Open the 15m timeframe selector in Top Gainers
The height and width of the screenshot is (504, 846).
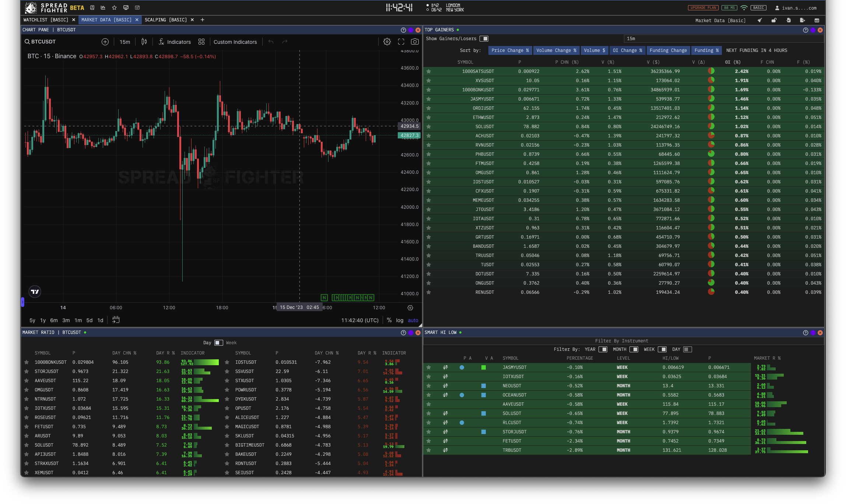723,39
